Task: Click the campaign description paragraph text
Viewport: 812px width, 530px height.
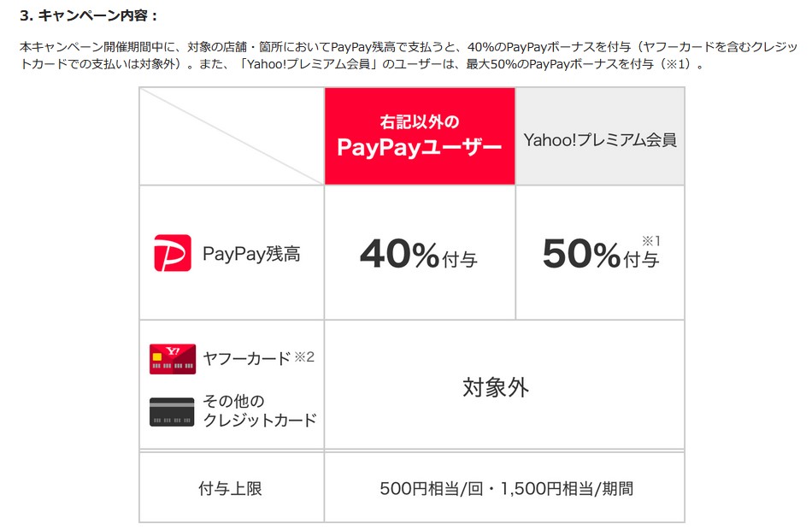Action: click(342, 45)
